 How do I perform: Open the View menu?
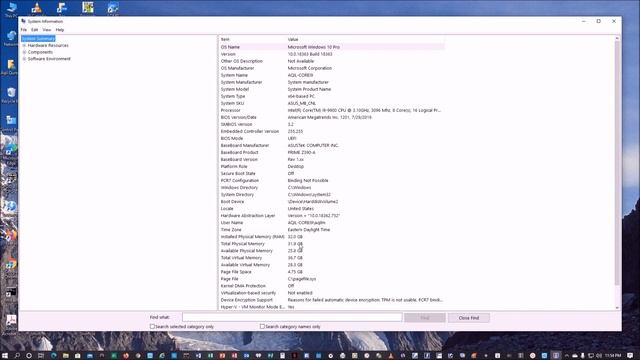click(47, 30)
